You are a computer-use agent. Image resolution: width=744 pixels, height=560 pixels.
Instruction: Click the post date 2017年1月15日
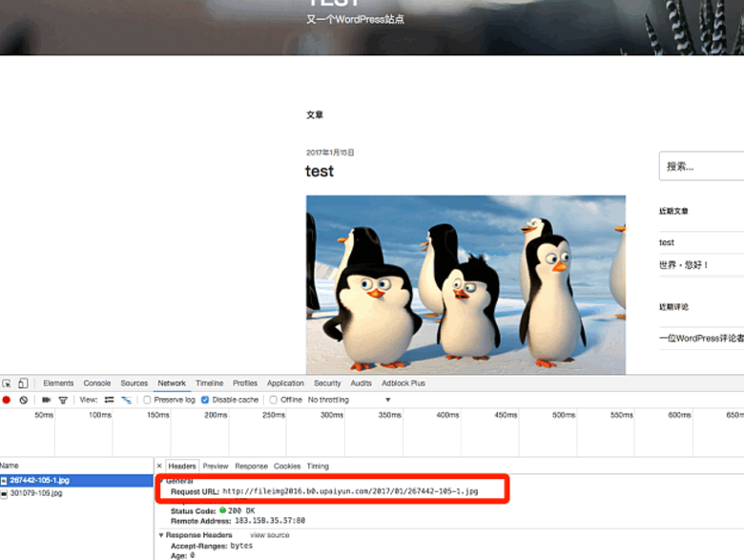point(330,153)
